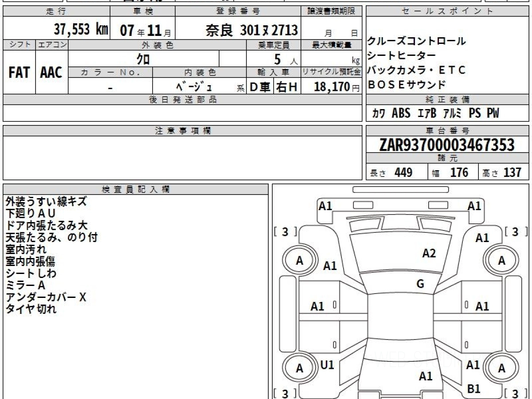The image size is (532, 399).
Task: Select PS equipment entry
Action: [x=475, y=113]
